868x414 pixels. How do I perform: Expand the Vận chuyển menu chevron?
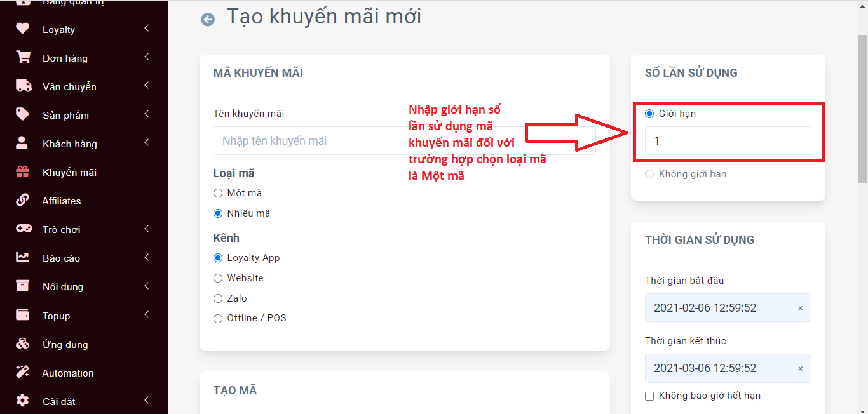tap(147, 86)
